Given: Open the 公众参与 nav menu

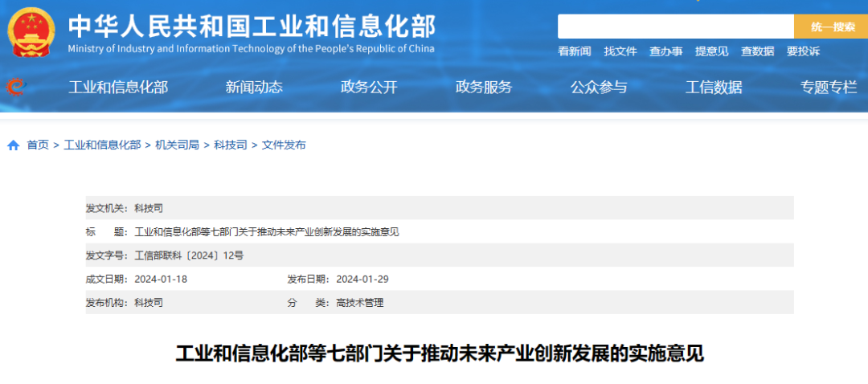Looking at the screenshot, I should pyautogui.click(x=599, y=87).
